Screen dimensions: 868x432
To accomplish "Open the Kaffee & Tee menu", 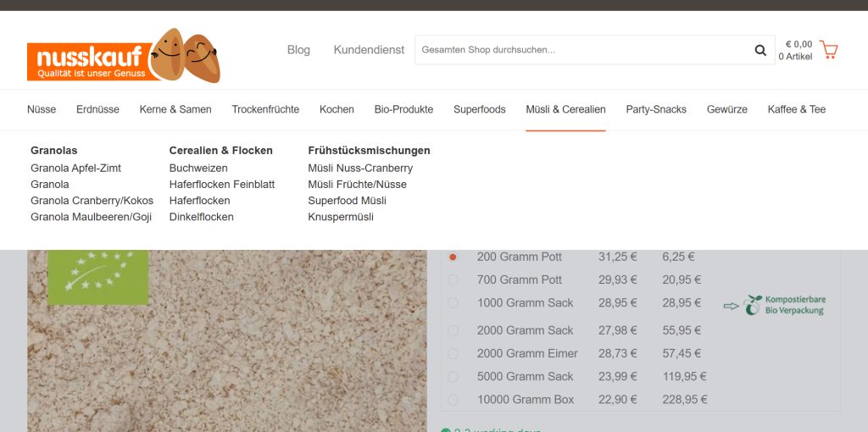I will (796, 109).
